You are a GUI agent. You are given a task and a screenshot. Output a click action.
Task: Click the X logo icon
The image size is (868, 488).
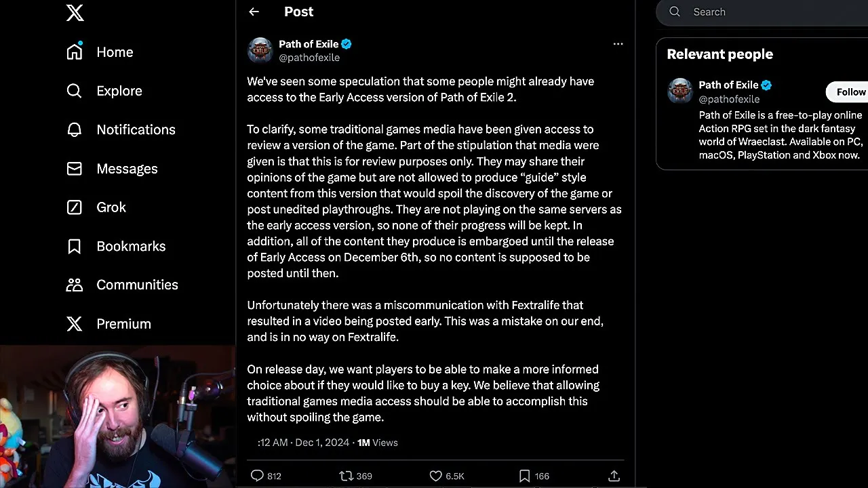click(x=75, y=12)
